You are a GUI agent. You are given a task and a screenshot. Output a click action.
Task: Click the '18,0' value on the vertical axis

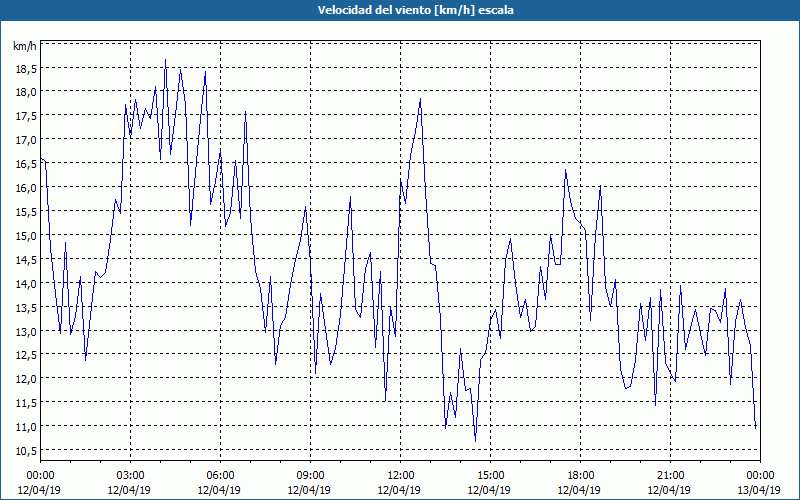coord(25,92)
